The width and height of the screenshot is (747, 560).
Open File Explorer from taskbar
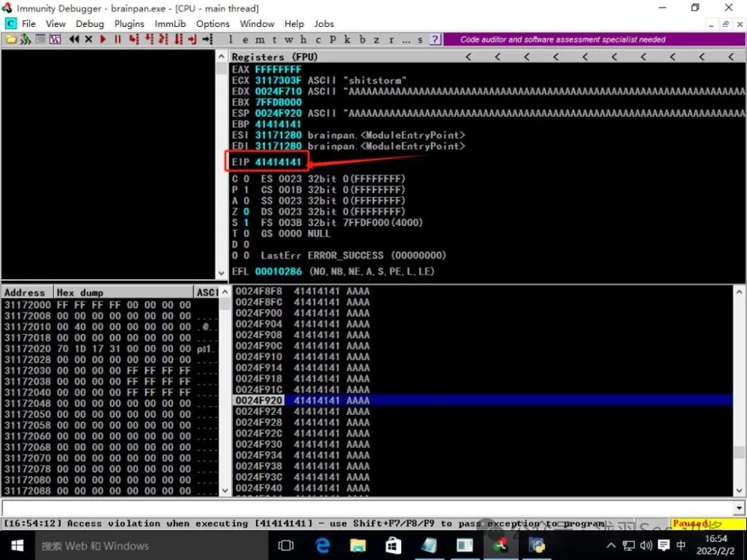[358, 545]
